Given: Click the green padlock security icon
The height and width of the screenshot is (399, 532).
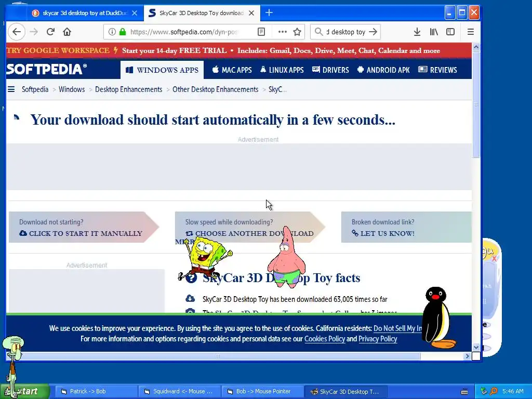Looking at the screenshot, I should tap(123, 32).
